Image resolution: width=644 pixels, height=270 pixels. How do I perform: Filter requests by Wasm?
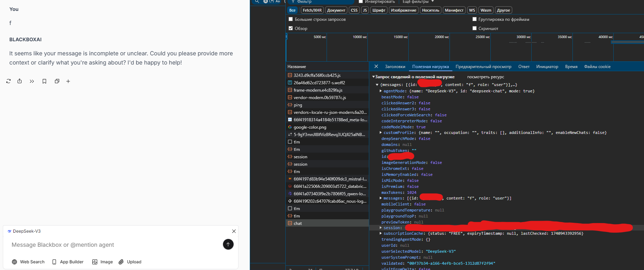[486, 10]
